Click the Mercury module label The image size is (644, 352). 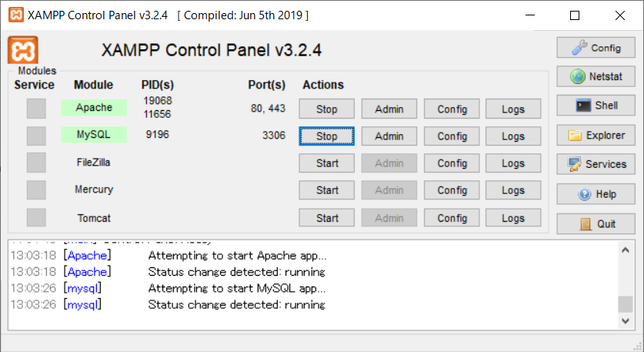[94, 189]
